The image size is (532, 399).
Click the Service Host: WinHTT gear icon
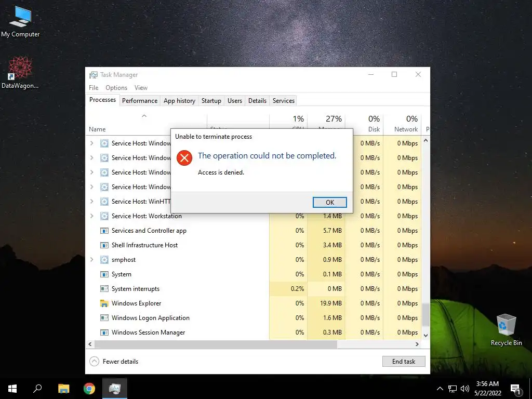(x=104, y=201)
